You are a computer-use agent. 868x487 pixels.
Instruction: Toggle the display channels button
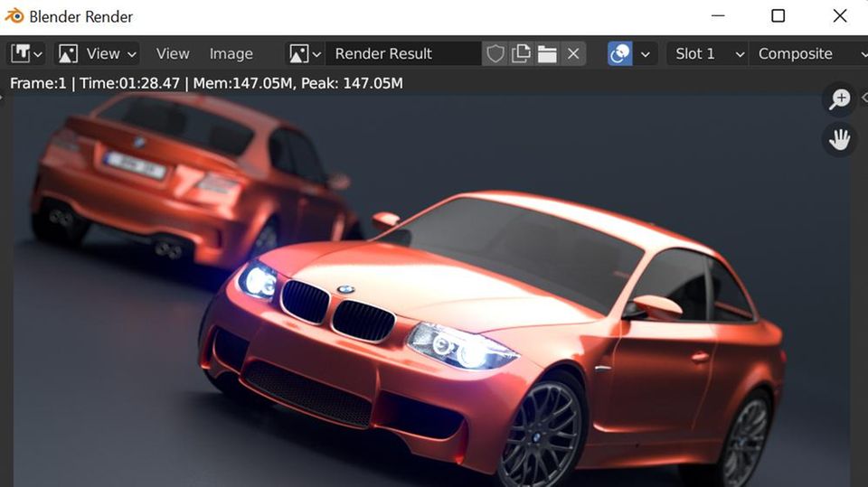pos(620,54)
